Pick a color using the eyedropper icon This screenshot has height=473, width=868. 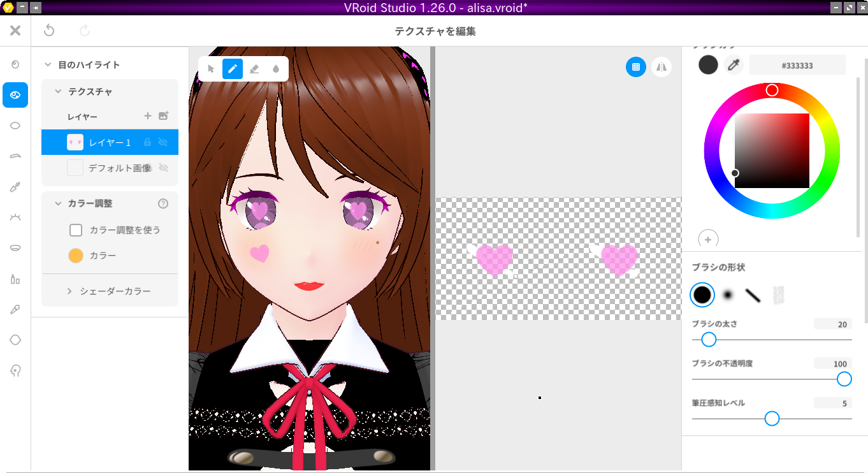734,64
